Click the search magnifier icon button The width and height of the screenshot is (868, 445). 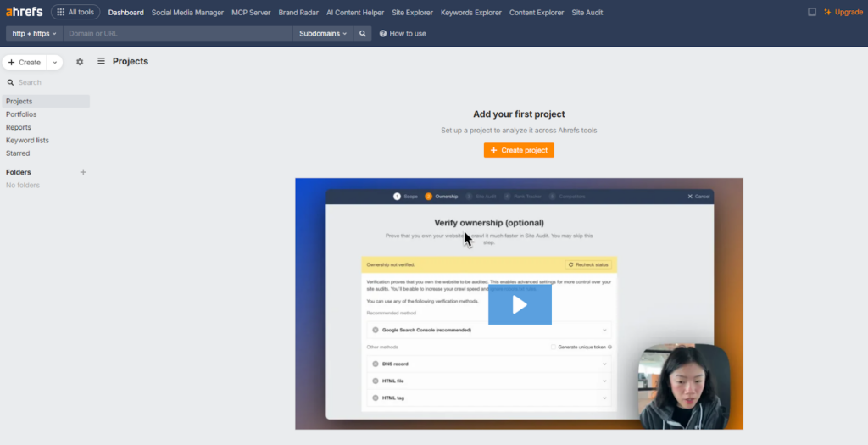coord(363,34)
